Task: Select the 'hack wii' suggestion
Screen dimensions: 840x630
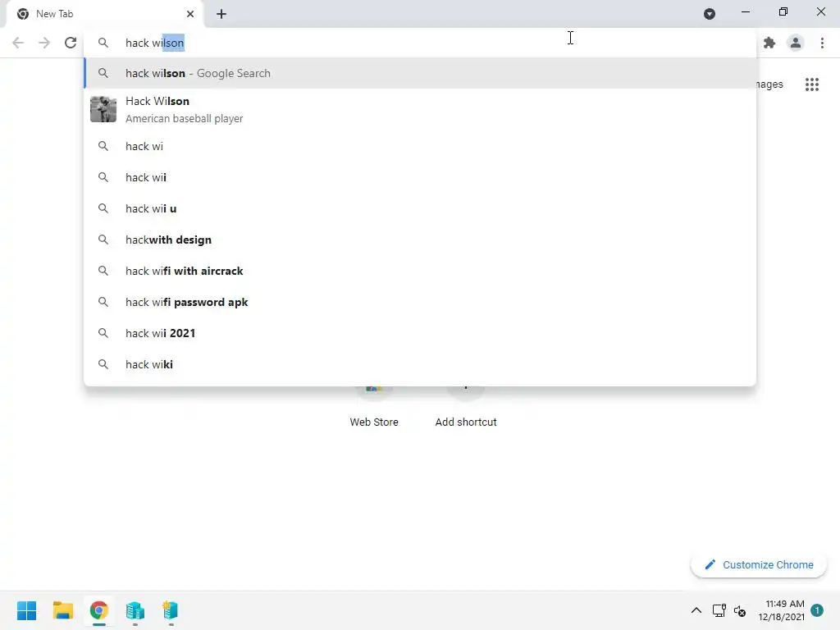Action: pyautogui.click(x=420, y=177)
